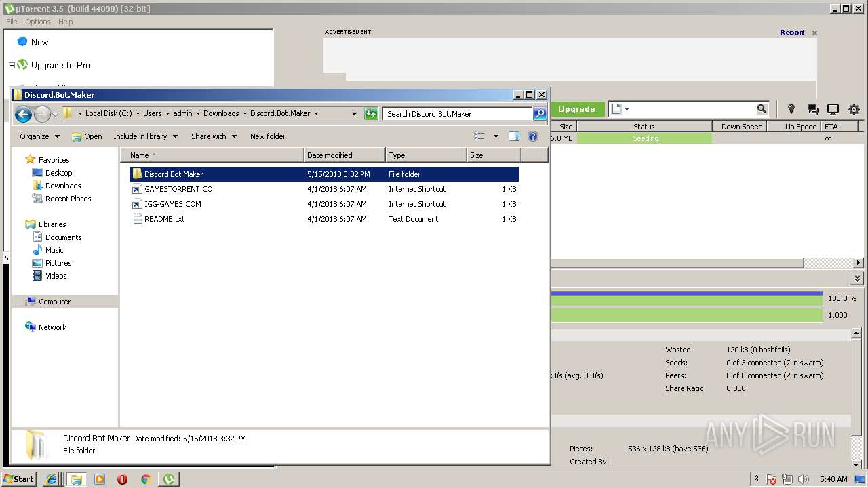
Task: Open Videos library
Action: tap(56, 276)
